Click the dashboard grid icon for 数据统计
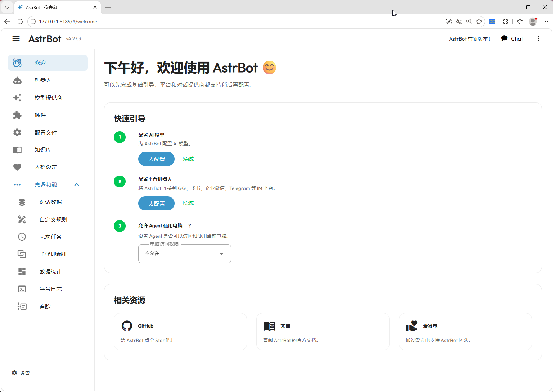The height and width of the screenshot is (392, 553). pyautogui.click(x=22, y=272)
